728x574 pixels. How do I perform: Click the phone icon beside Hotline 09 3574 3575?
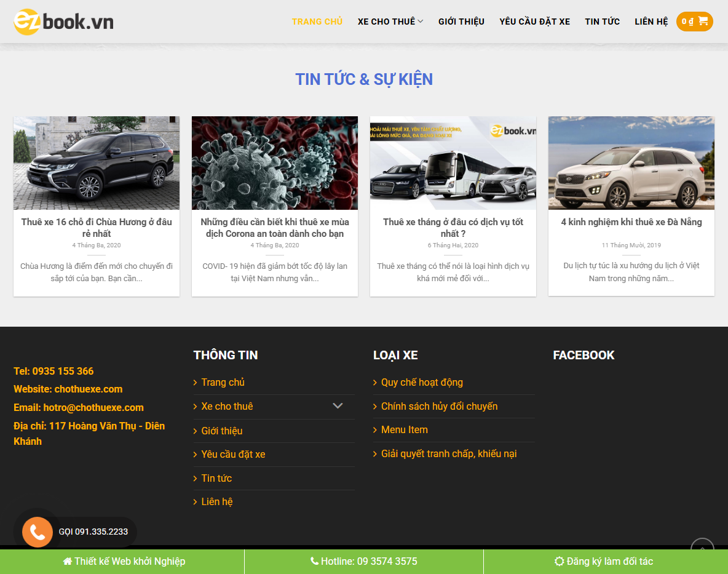click(x=315, y=561)
